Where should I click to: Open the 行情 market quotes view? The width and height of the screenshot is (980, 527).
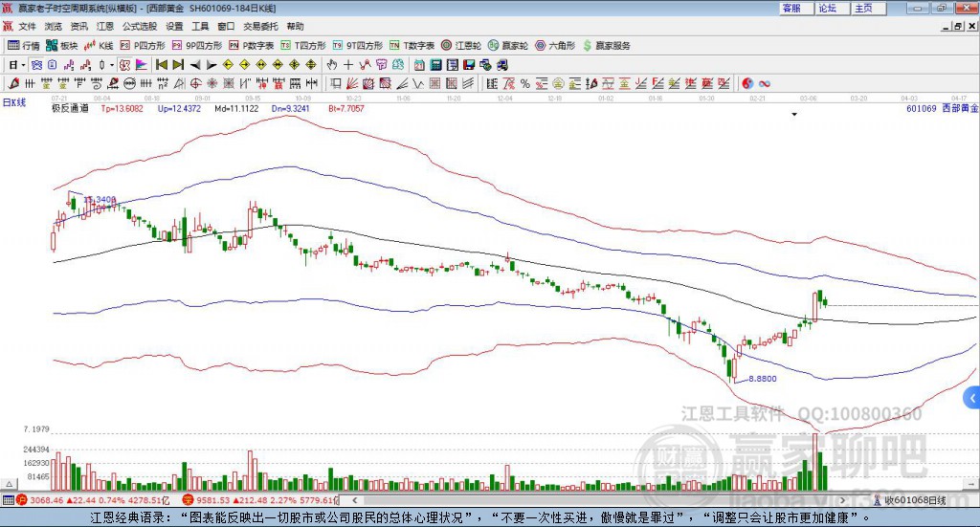coord(24,46)
